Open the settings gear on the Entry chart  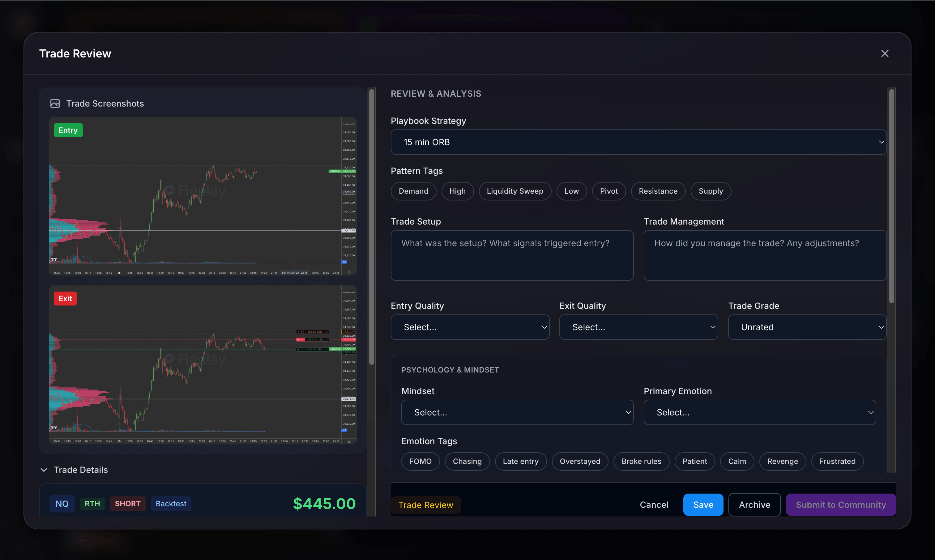coord(349,273)
